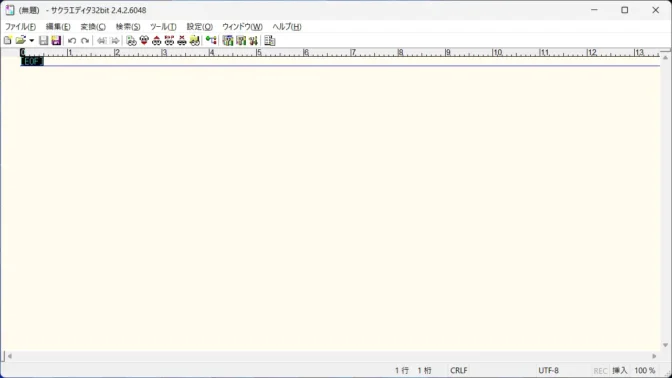Click vertical scrollbar up arrow
672x378 pixels.
click(665, 57)
